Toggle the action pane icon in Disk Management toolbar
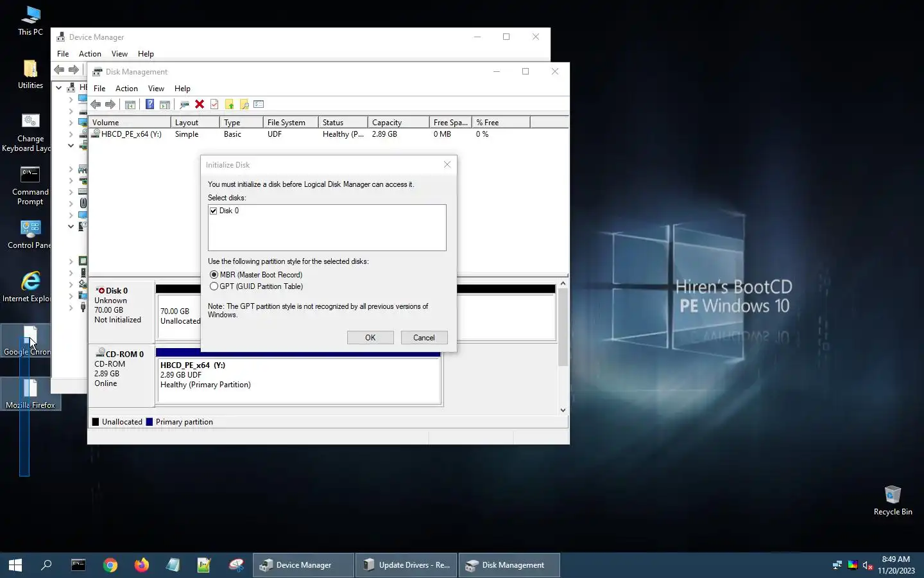This screenshot has width=924, height=578. point(165,105)
